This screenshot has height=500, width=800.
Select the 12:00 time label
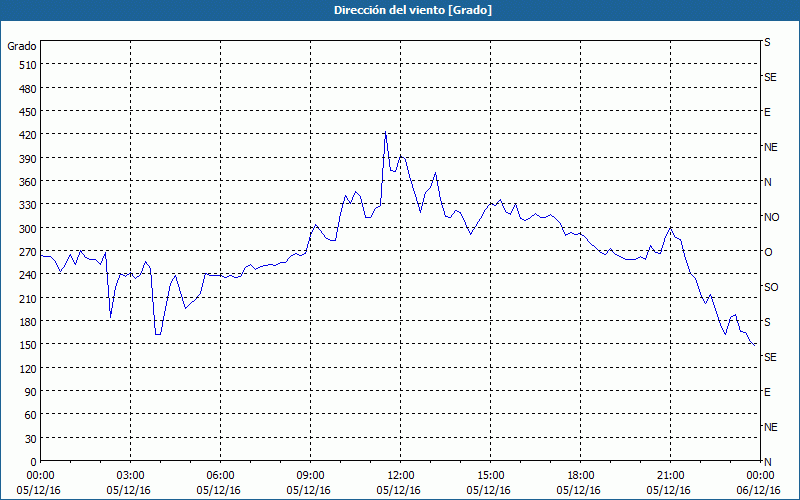[401, 476]
